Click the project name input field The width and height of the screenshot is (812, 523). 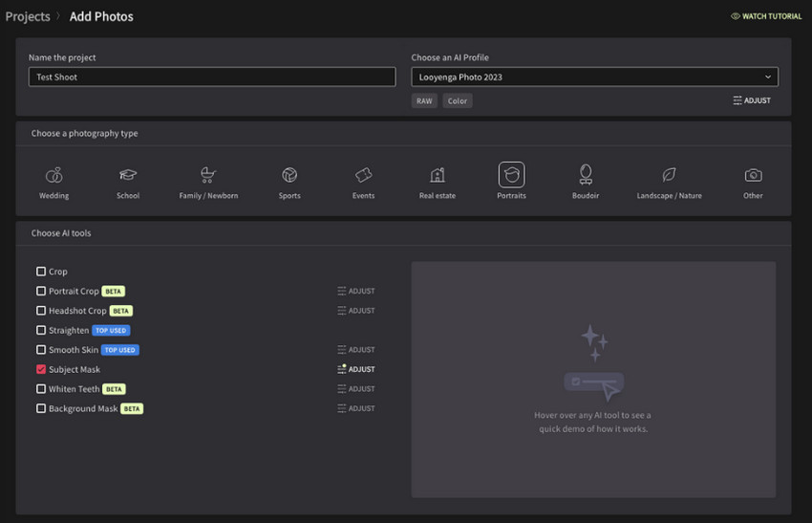(x=212, y=76)
